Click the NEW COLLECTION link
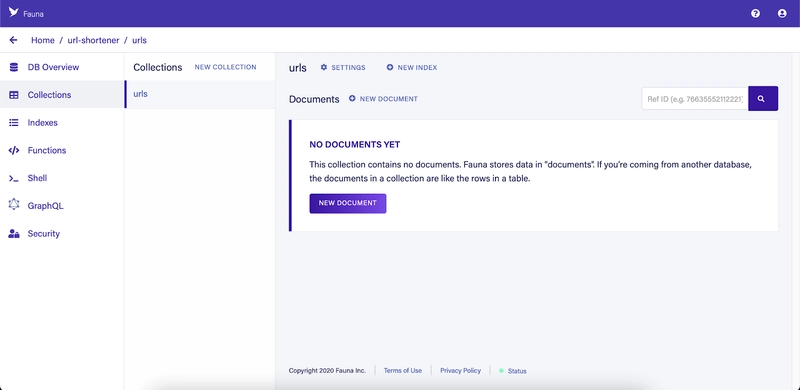The width and height of the screenshot is (800, 390). pos(226,67)
